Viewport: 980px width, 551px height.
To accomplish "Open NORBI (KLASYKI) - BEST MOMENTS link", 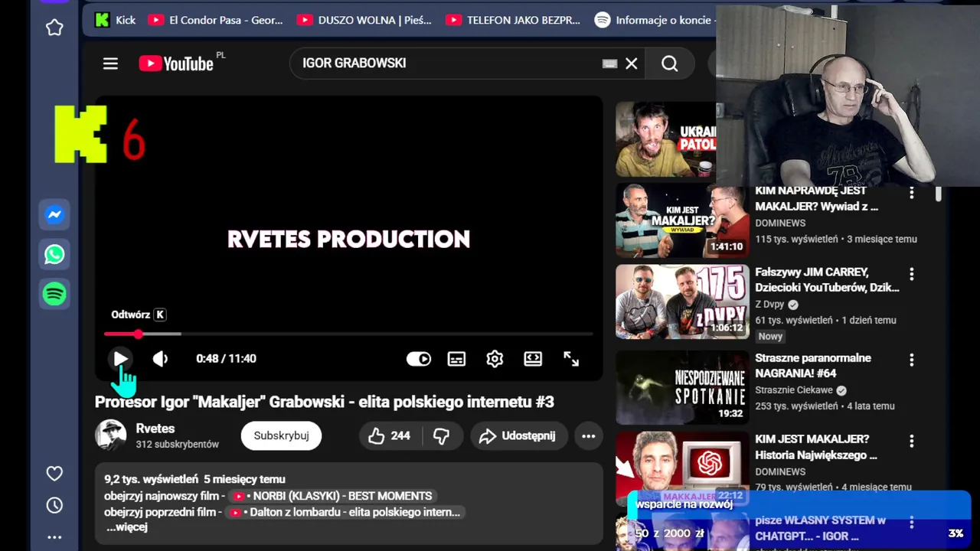I will click(x=332, y=496).
